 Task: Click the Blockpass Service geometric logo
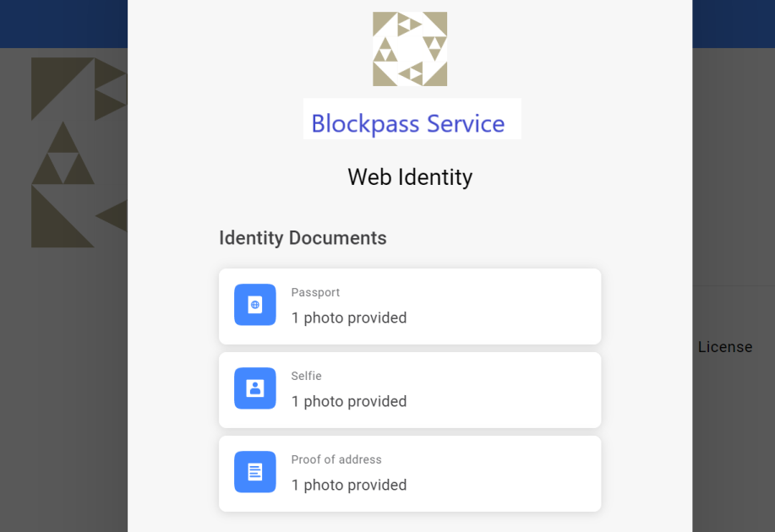tap(410, 49)
